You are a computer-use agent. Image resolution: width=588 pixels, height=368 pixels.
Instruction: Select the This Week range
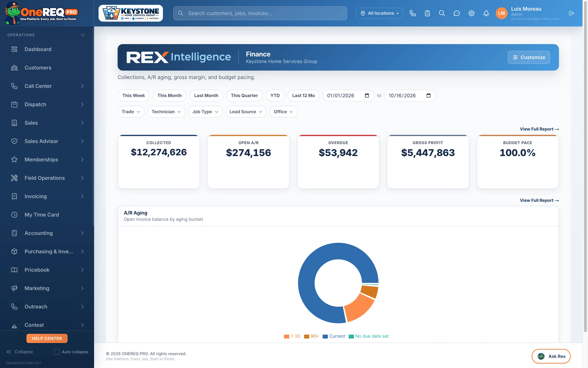(134, 96)
